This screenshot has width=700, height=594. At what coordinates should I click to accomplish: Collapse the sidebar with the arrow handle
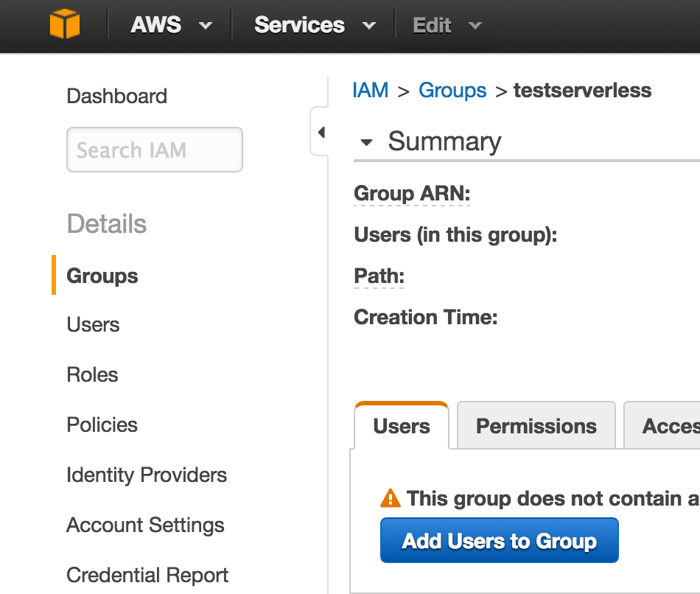321,133
